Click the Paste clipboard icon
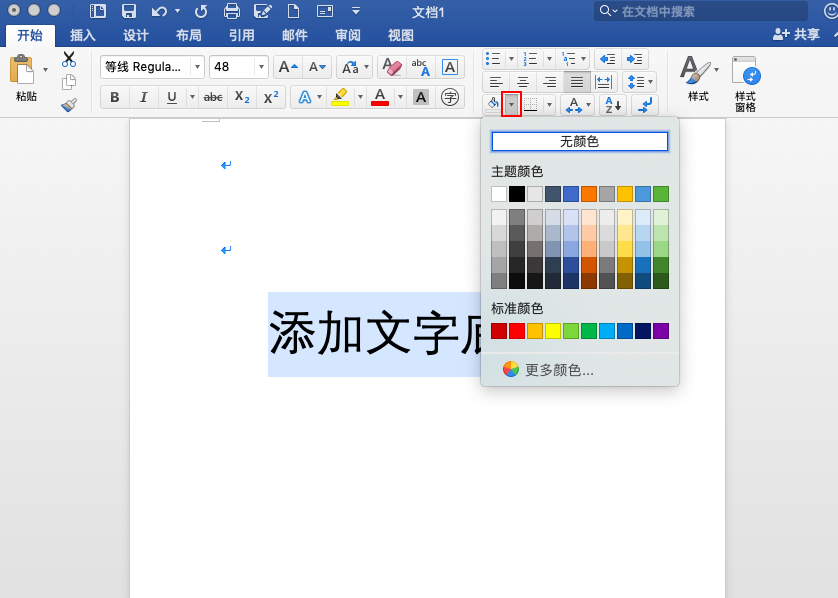 tap(22, 69)
